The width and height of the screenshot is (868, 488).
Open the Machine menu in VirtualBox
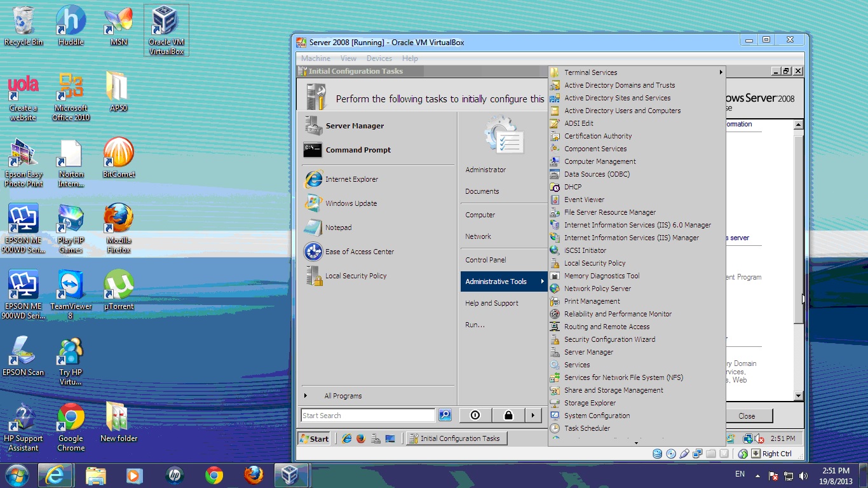click(x=316, y=58)
